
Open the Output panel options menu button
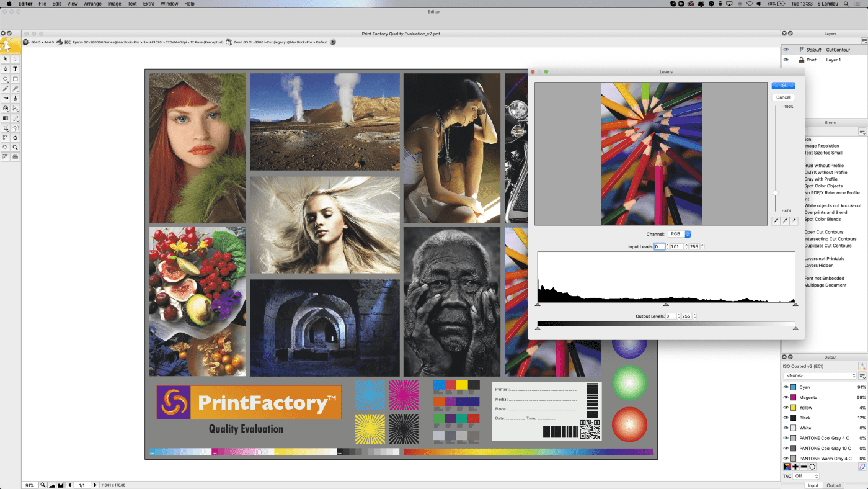click(x=862, y=375)
